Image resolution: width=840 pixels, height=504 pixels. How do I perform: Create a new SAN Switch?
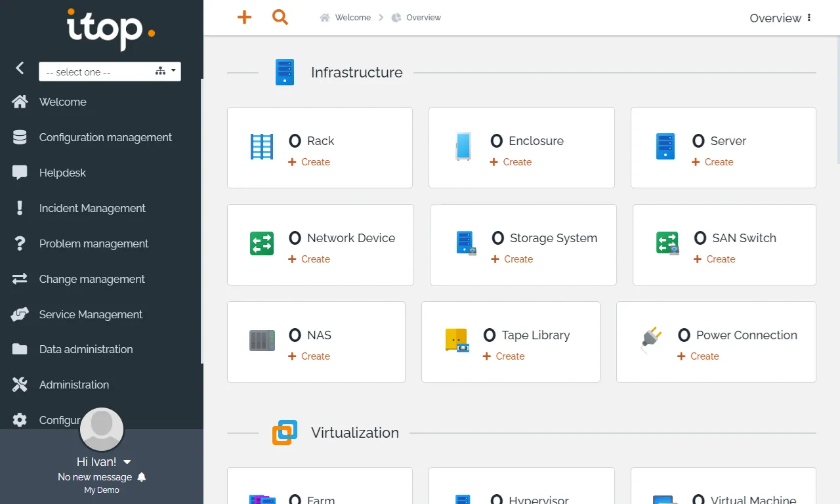coord(714,259)
